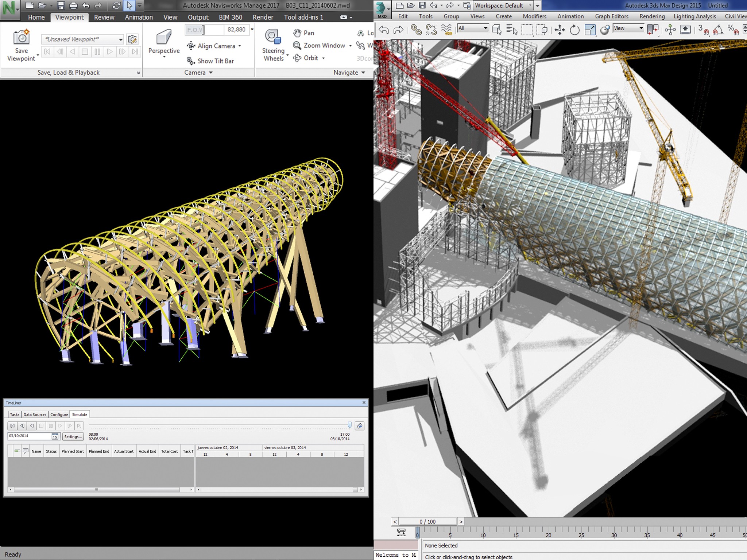The height and width of the screenshot is (560, 747).
Task: Open the Unsaved Viewpoint dropdown
Action: [x=120, y=39]
